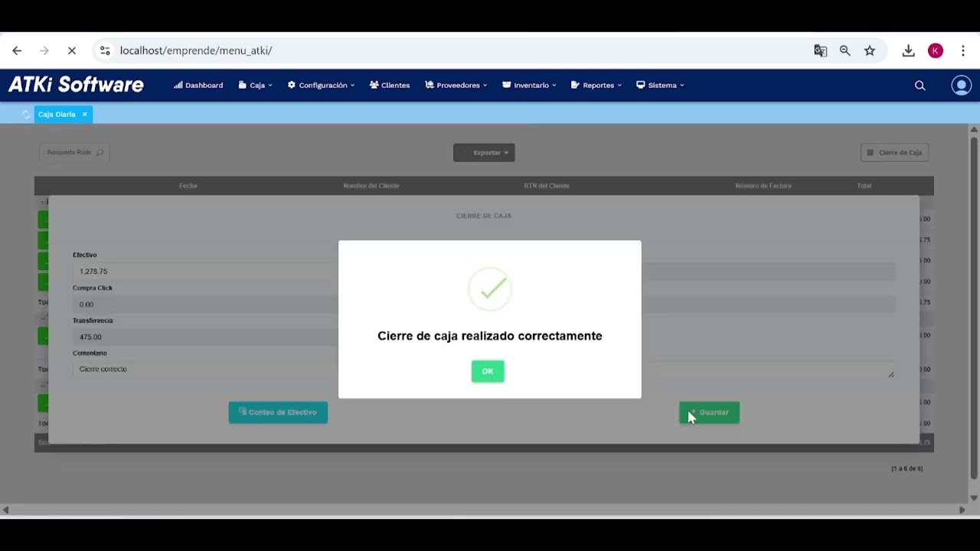Viewport: 980px width, 551px height.
Task: Open the zoom magnifier icon in address bar
Action: coord(845,51)
